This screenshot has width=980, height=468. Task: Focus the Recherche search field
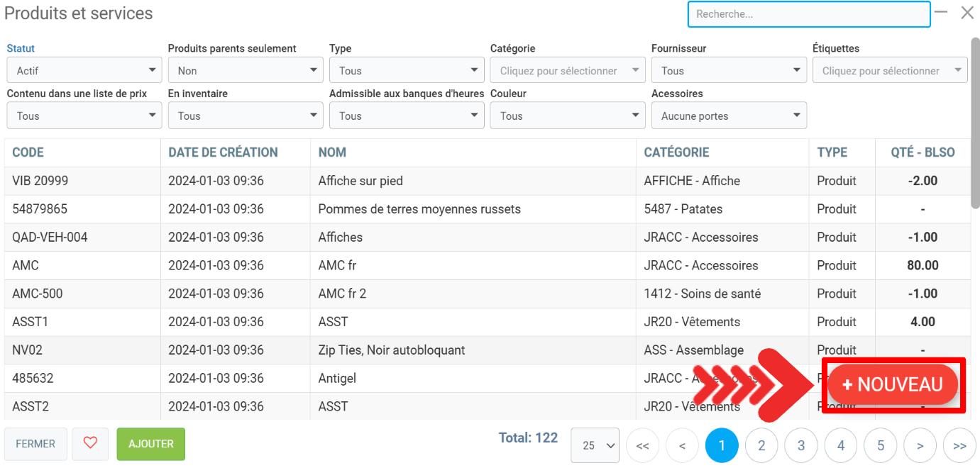pos(808,14)
